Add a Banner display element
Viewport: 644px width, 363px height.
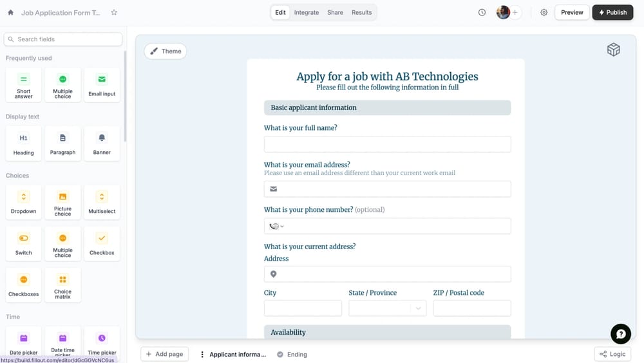tap(102, 143)
